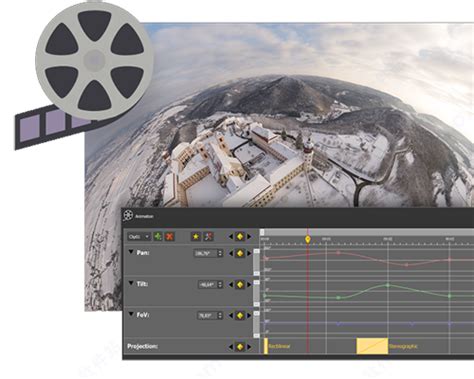The width and height of the screenshot is (474, 379).
Task: Jump to next keyframe in top toolbar row
Action: 249,237
